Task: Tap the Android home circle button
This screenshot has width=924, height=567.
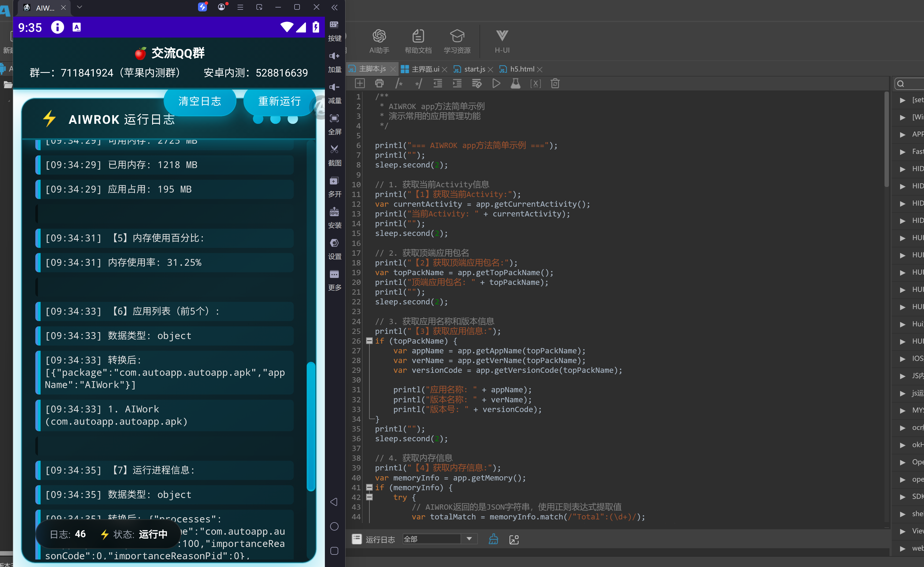Action: point(334,526)
